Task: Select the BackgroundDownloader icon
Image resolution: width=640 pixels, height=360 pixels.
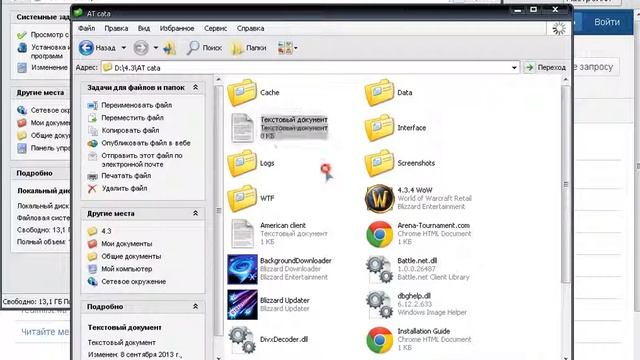Action: [242, 269]
